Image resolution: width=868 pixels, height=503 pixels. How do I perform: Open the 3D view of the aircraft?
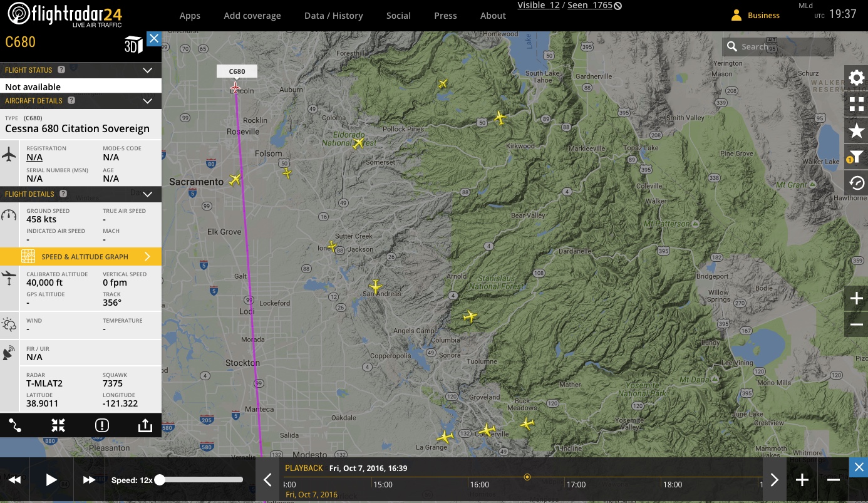[x=133, y=45]
